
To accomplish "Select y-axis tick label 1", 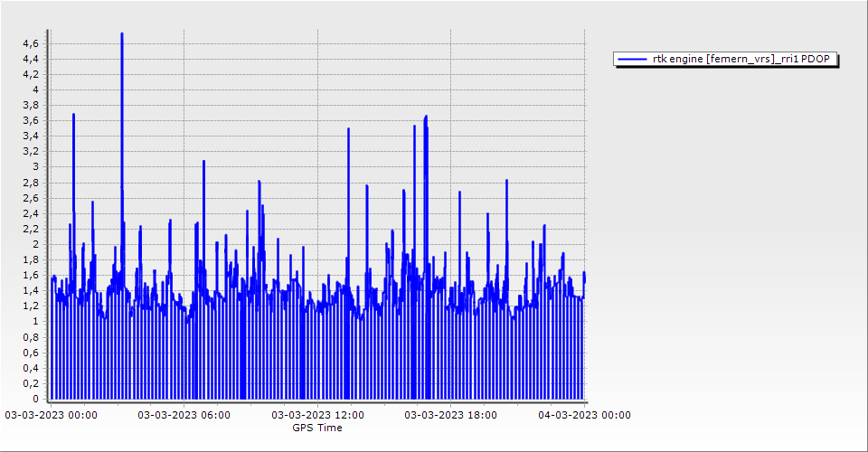I will pyautogui.click(x=35, y=322).
